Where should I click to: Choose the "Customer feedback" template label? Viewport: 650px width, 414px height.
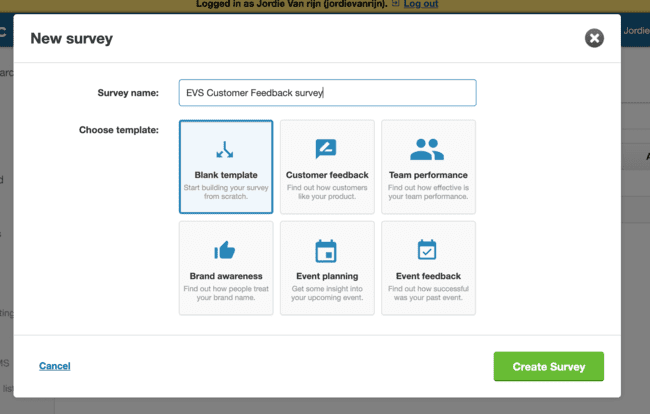327,175
